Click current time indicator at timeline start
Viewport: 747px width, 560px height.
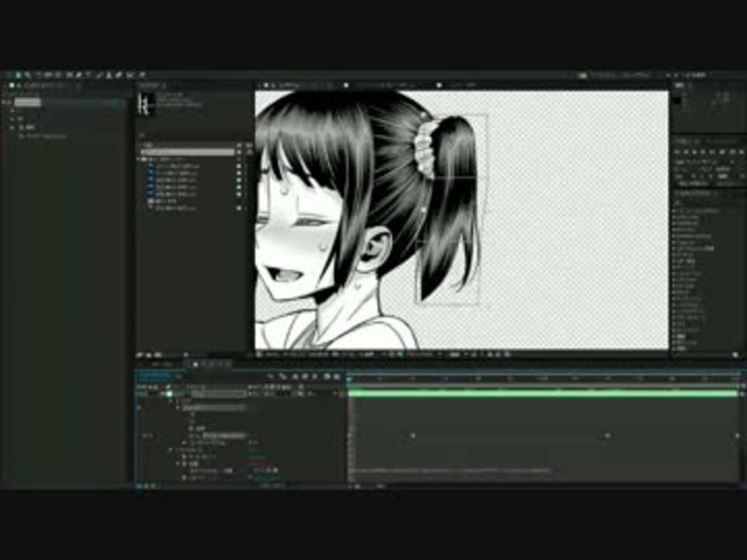(349, 379)
